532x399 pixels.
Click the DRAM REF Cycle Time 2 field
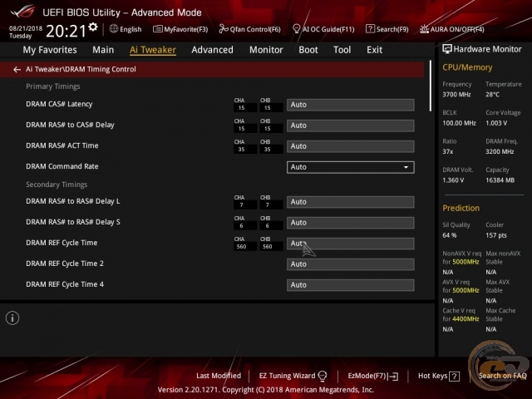click(x=351, y=264)
